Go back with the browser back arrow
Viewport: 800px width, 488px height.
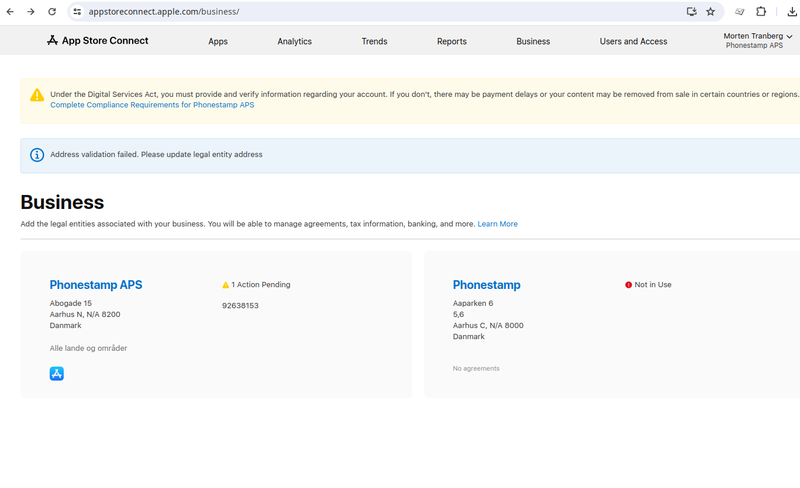coord(10,11)
